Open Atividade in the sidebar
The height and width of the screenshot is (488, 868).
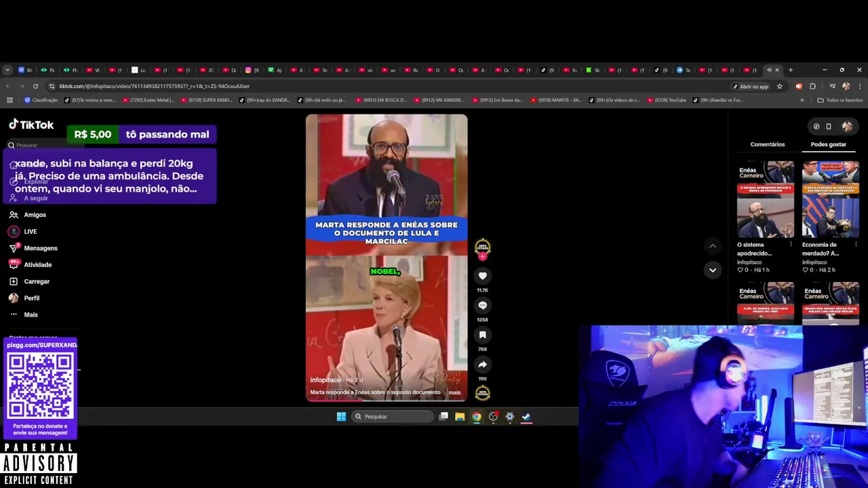coord(31,265)
